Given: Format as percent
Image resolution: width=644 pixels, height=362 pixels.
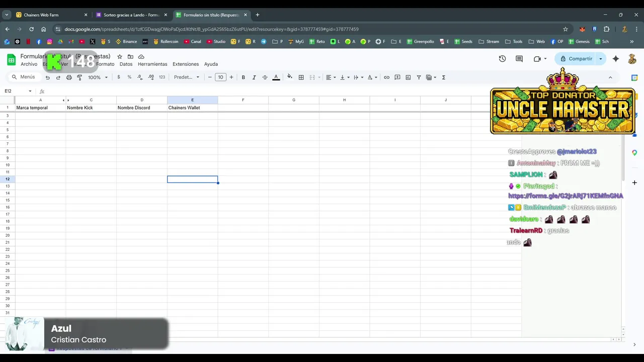Looking at the screenshot, I should (129, 77).
